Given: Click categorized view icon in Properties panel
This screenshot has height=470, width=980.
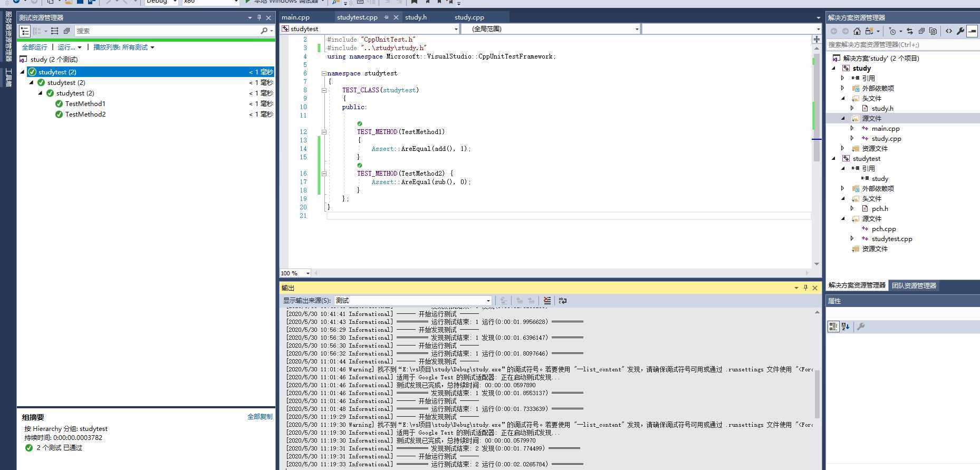Looking at the screenshot, I should 833,327.
